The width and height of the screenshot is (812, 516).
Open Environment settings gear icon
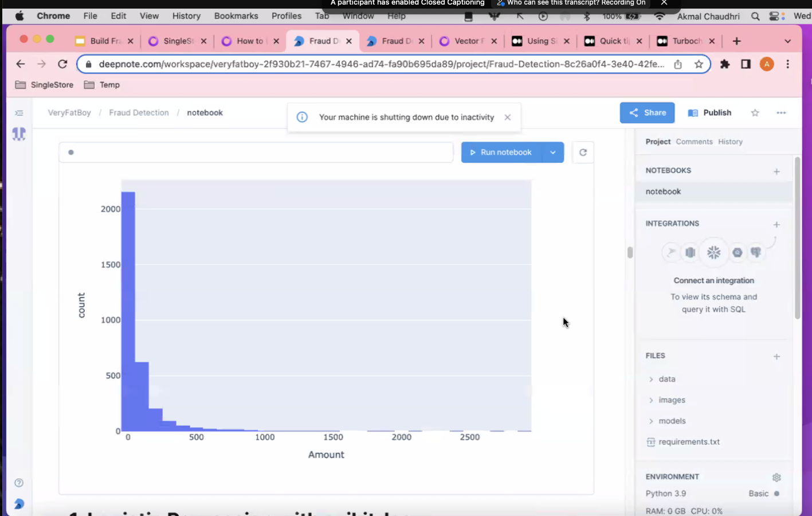coord(776,478)
